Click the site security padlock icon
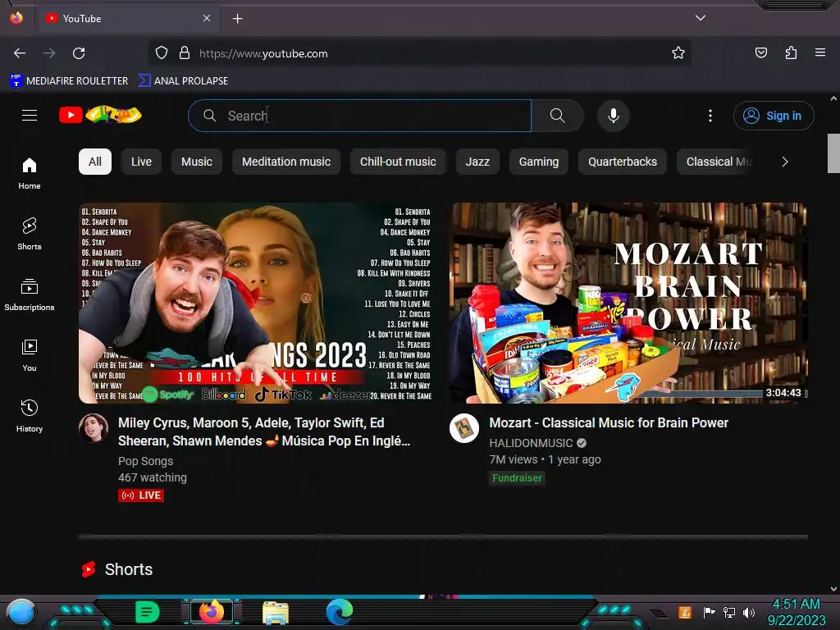This screenshot has height=630, width=840. coord(185,53)
